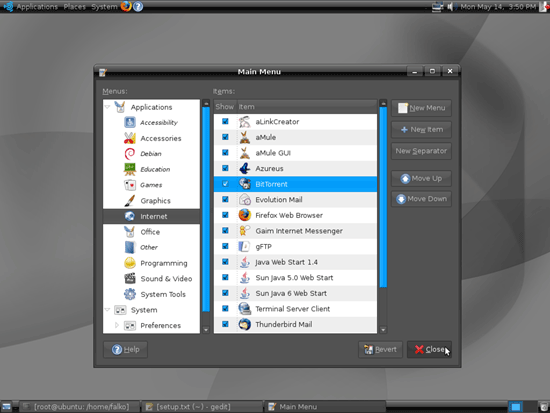550x413 pixels.
Task: Click the Debian swirl icon
Action: [x=130, y=154]
